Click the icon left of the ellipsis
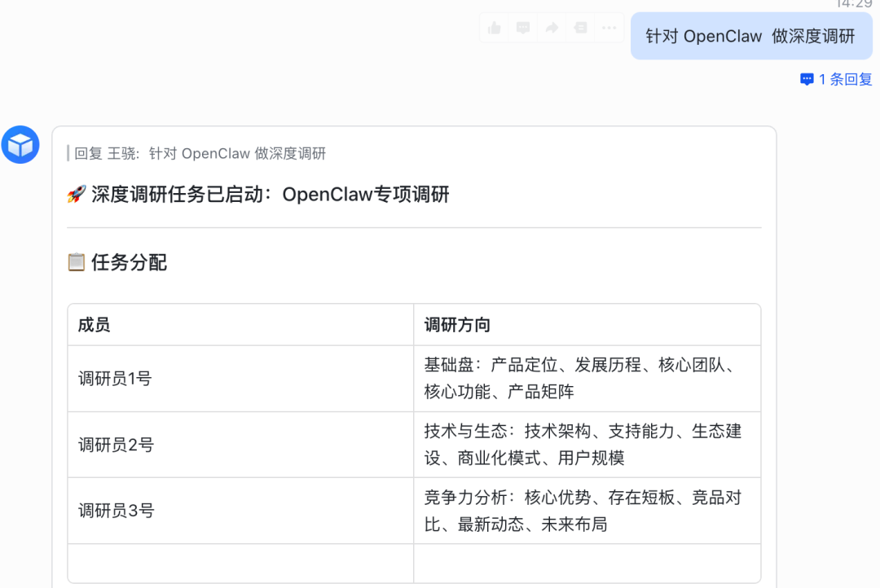The width and height of the screenshot is (880, 588). (580, 29)
